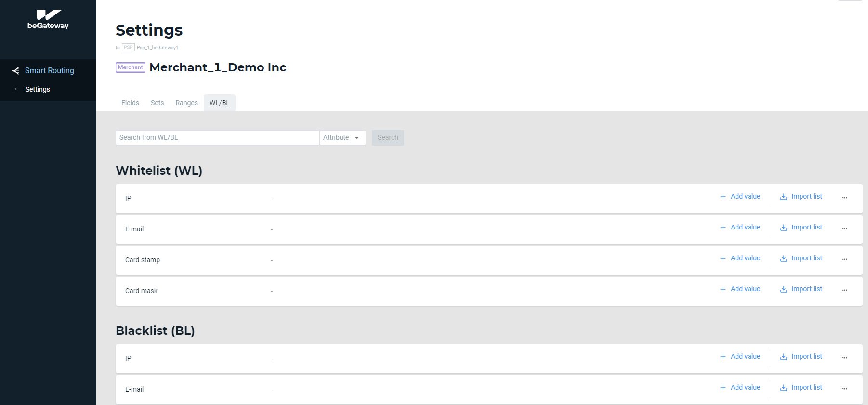Open Smart Routing in the sidebar
The width and height of the screenshot is (868, 405).
(49, 70)
